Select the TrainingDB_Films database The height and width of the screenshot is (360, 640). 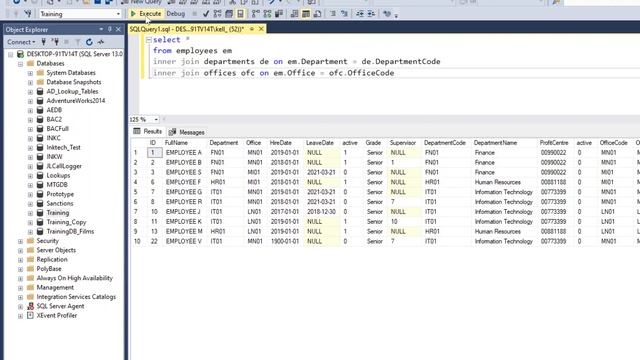pos(70,231)
